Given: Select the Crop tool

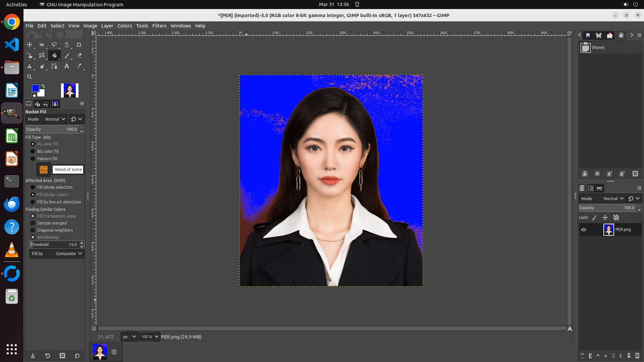Looking at the screenshot, I should coord(79,45).
